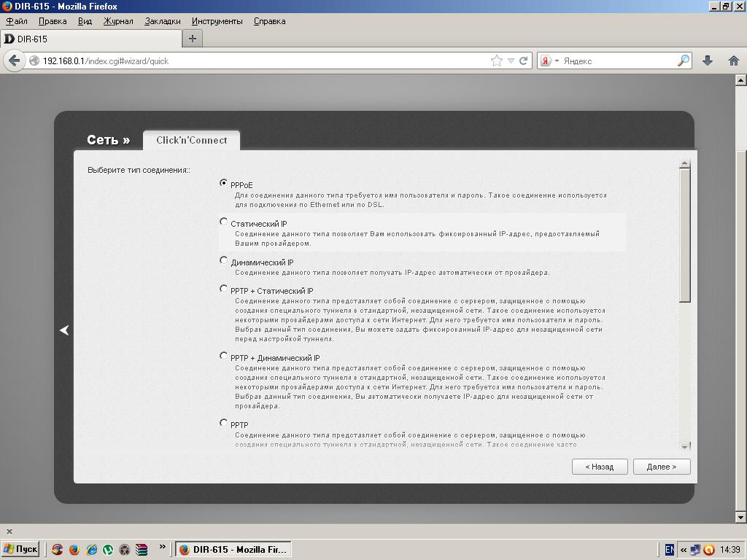Select the Click'n'Connect tab
Image resolution: width=747 pixels, height=560 pixels.
pyautogui.click(x=192, y=141)
